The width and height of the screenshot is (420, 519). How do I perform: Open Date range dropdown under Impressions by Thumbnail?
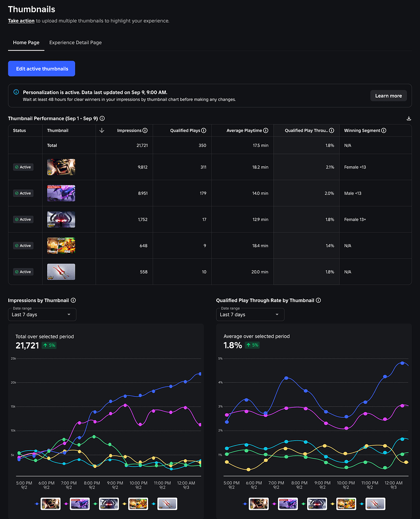[x=42, y=315]
